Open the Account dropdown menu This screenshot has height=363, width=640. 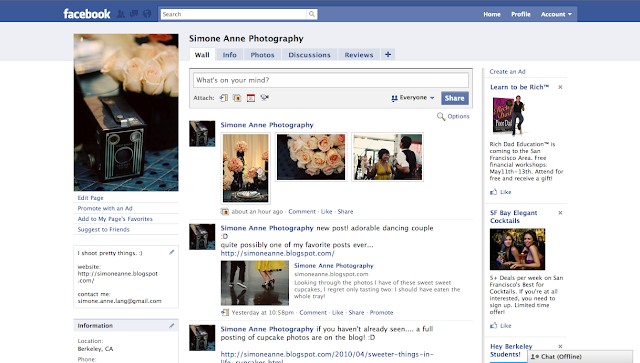coord(556,14)
